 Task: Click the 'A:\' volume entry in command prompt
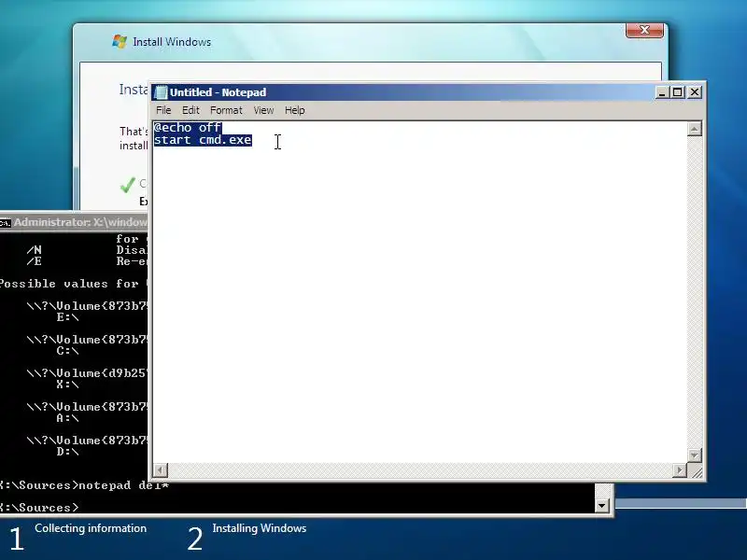(67, 418)
